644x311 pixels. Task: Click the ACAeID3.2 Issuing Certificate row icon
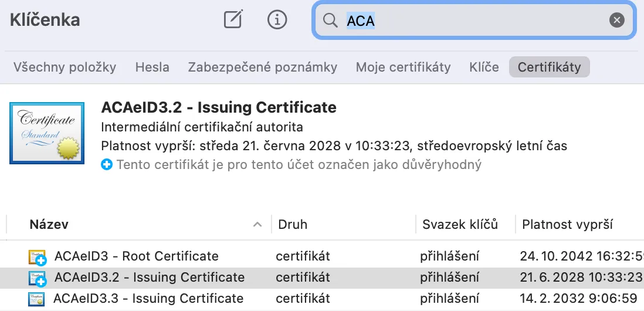click(38, 278)
